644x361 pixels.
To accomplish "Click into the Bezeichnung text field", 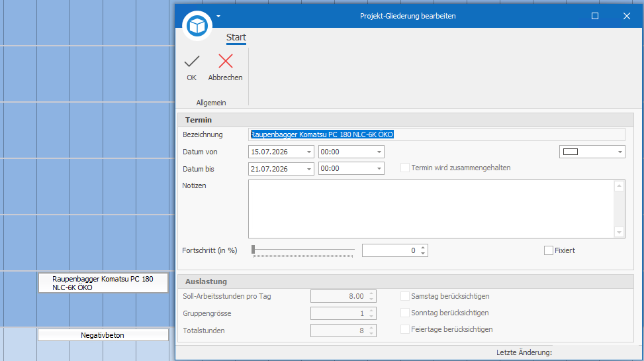I will click(437, 134).
